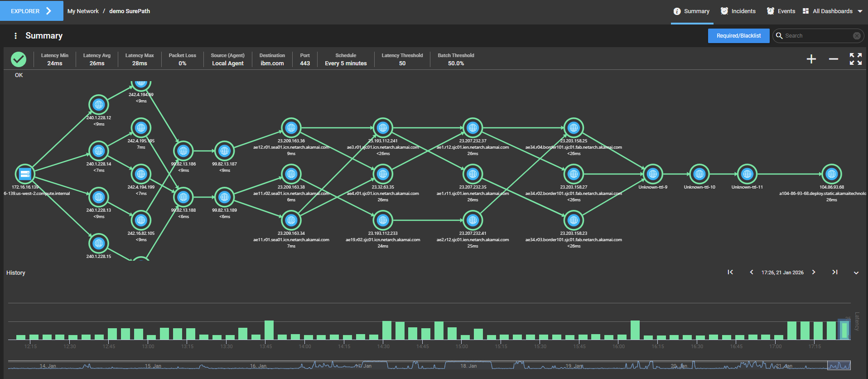
Task: Collapse the History panel
Action: coord(856,273)
